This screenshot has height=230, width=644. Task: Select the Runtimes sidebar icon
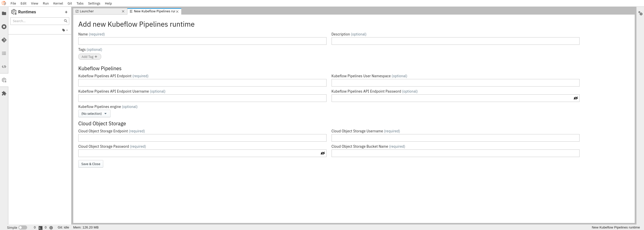click(4, 80)
